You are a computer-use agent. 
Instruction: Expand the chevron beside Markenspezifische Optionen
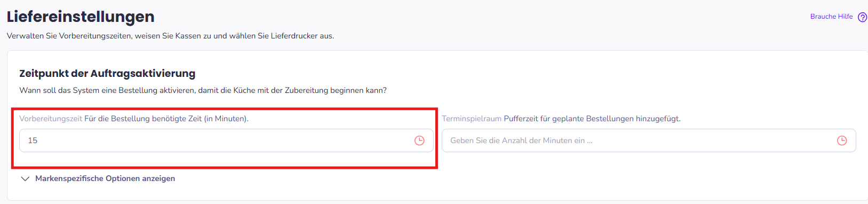pyautogui.click(x=25, y=179)
